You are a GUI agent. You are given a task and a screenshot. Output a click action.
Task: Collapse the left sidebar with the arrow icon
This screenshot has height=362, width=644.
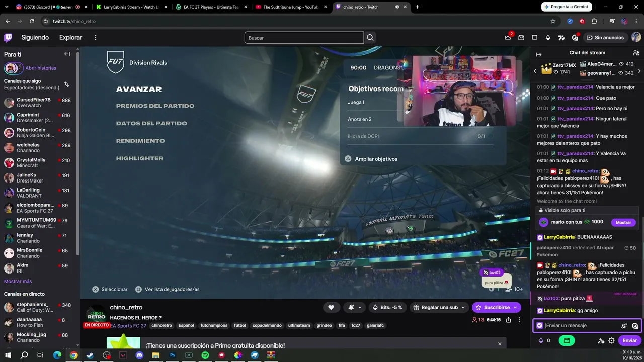pyautogui.click(x=67, y=54)
